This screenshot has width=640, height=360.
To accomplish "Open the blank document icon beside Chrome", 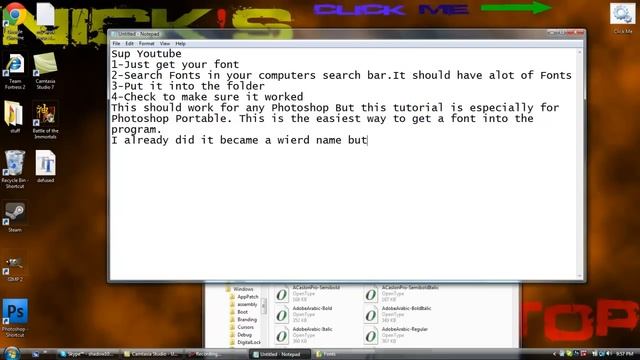I will (x=45, y=20).
